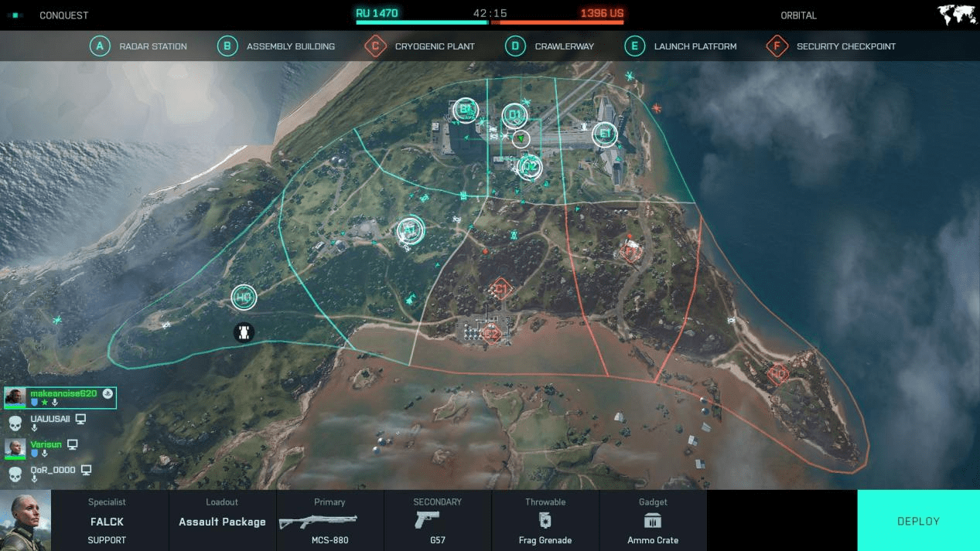Select CRYOGENIC PLANT objective label
This screenshot has width=980, height=551.
coord(435,46)
